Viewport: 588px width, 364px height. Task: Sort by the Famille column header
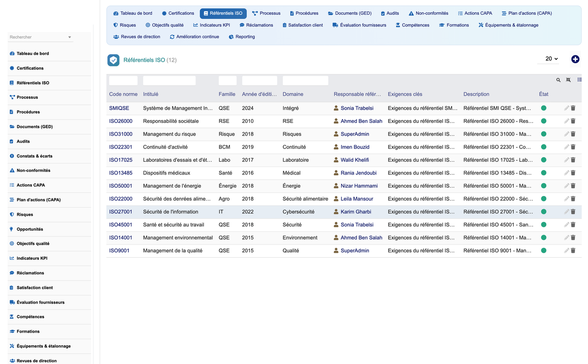pyautogui.click(x=227, y=94)
